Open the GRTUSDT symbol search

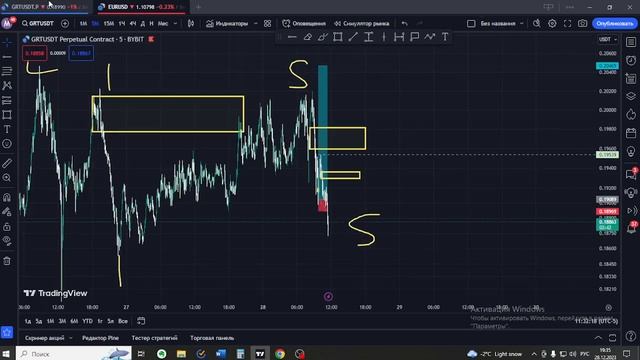click(38, 24)
